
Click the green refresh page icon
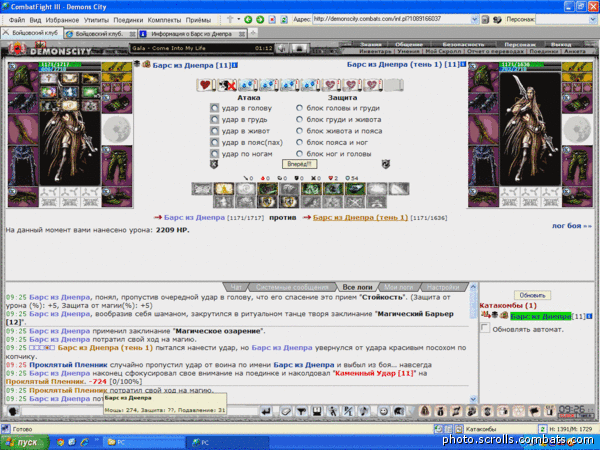[x=284, y=20]
